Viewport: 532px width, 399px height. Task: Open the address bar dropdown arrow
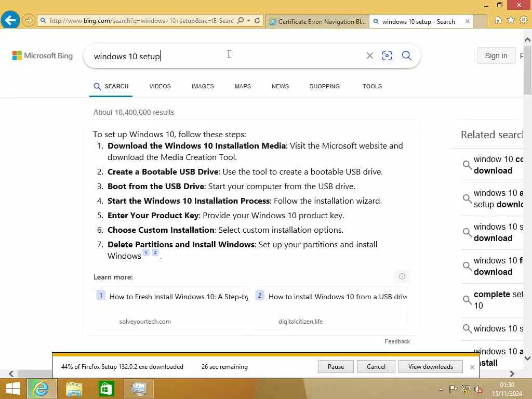pos(249,21)
